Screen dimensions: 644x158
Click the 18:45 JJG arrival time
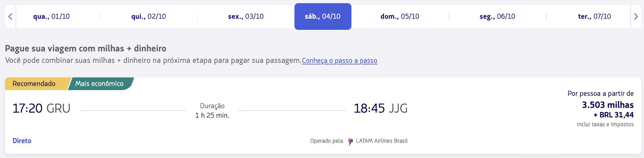pyautogui.click(x=380, y=109)
